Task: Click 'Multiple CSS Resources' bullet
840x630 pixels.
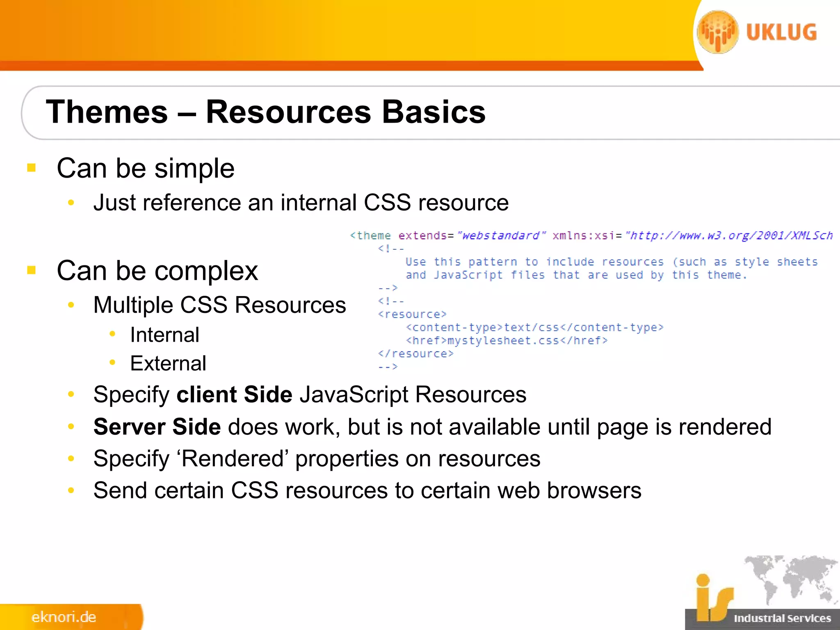Action: point(220,305)
